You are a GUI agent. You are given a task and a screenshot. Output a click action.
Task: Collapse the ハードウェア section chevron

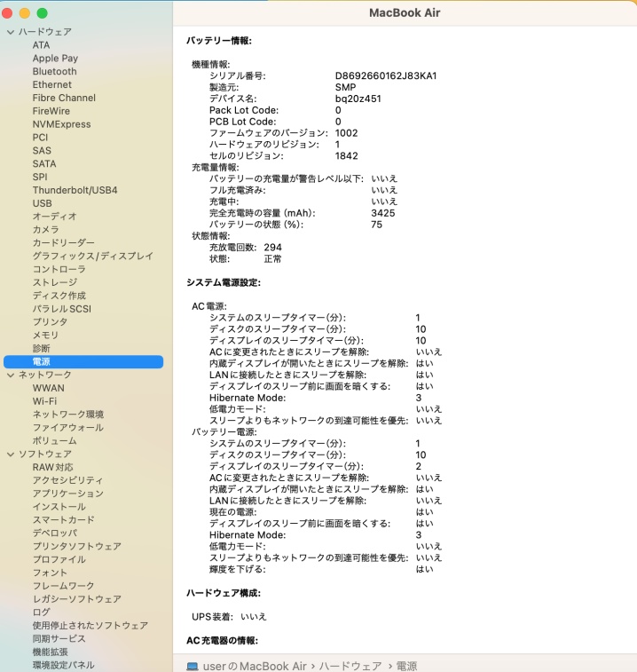11,32
